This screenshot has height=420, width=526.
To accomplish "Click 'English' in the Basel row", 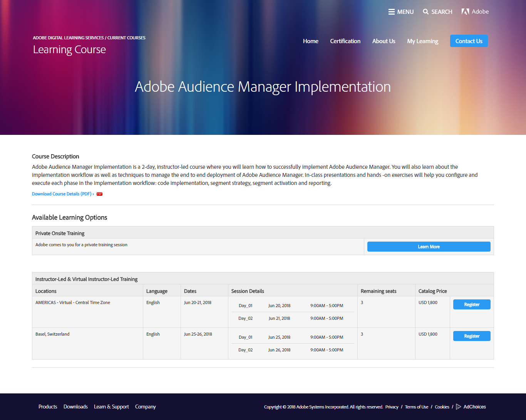I will (153, 334).
